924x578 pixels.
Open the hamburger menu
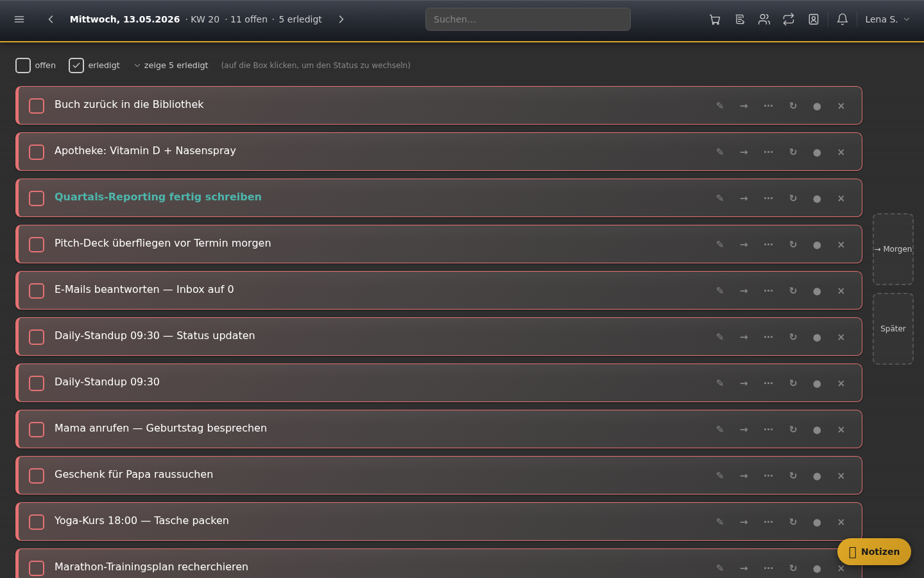pyautogui.click(x=19, y=19)
